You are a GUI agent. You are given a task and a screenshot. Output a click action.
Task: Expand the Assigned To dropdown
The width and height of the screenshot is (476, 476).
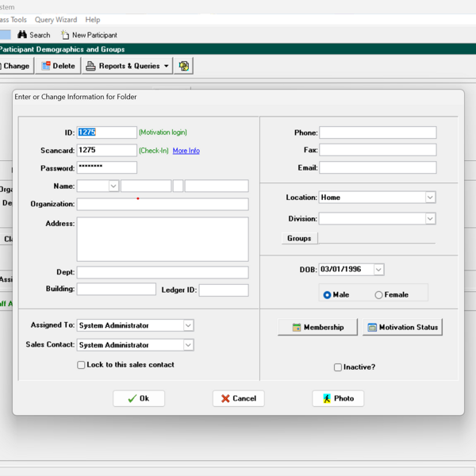point(188,325)
